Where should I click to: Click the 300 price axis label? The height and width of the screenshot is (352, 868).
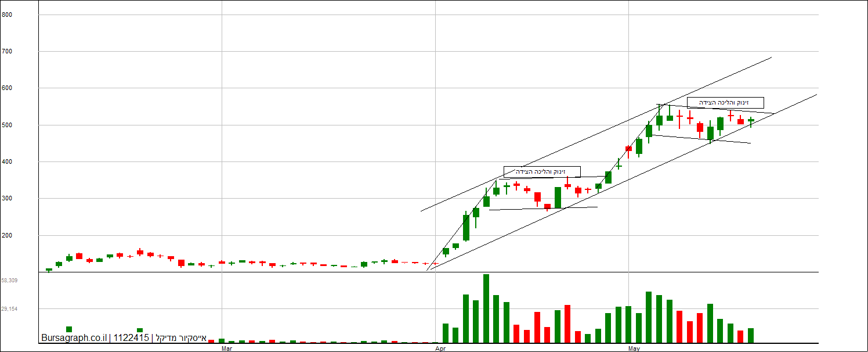tap(7, 199)
